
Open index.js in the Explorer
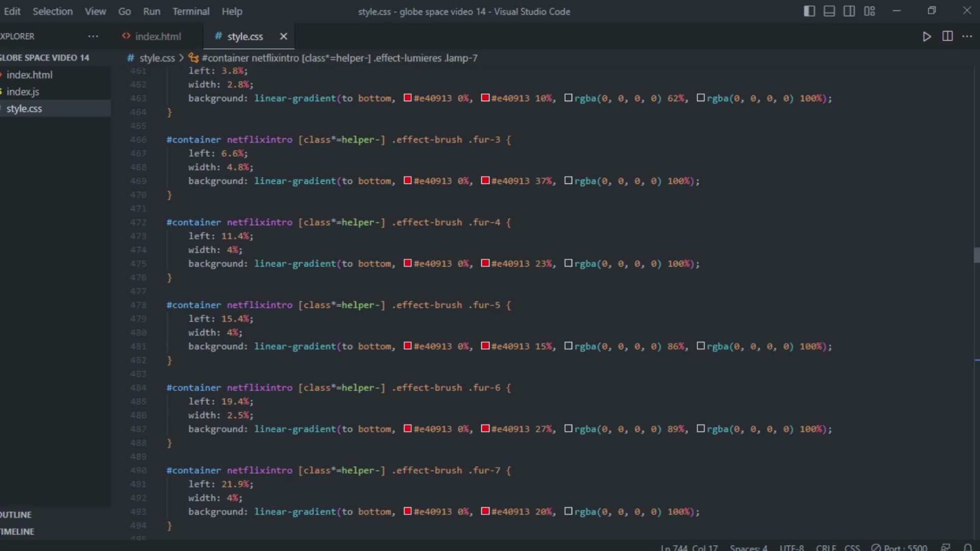(x=23, y=92)
